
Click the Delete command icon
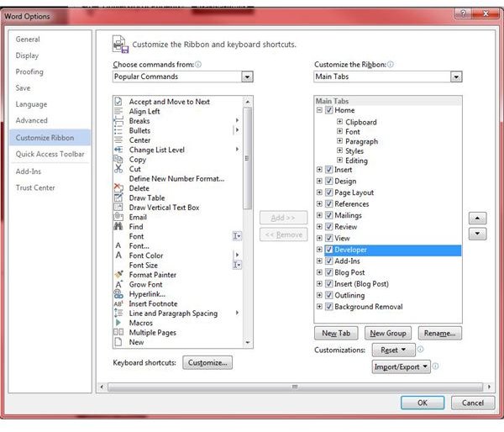click(x=118, y=188)
